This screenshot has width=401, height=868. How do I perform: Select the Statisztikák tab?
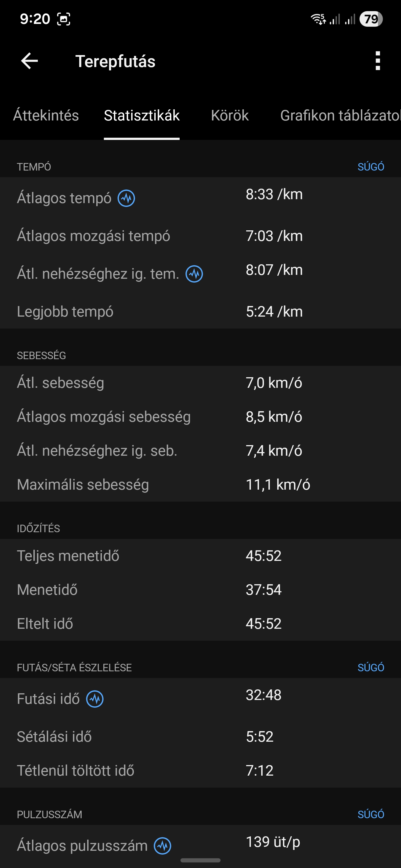click(142, 115)
